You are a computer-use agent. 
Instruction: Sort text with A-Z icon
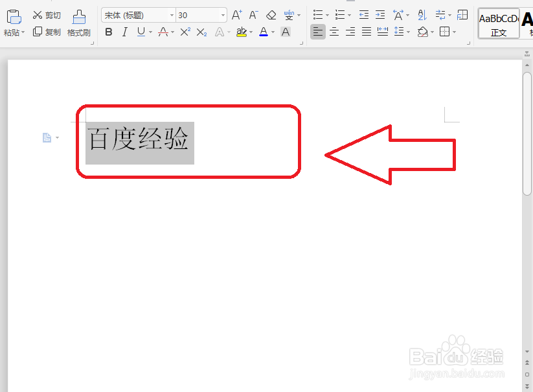tap(422, 15)
